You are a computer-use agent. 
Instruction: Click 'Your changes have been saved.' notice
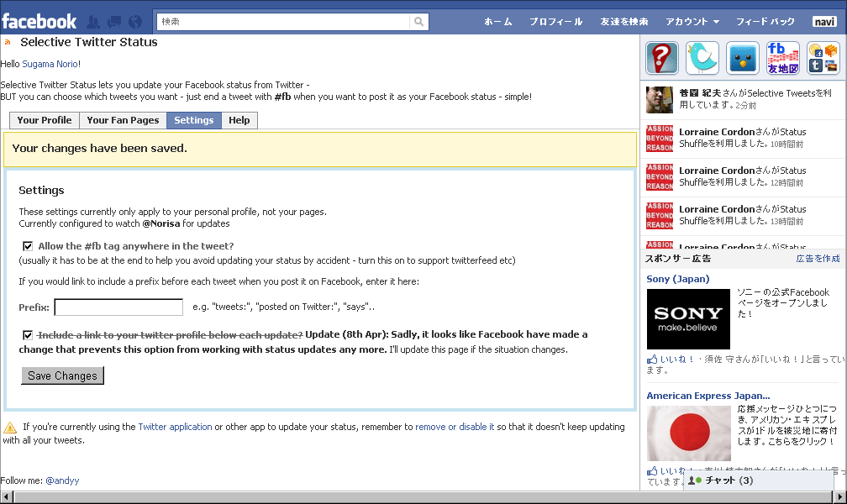(x=320, y=149)
